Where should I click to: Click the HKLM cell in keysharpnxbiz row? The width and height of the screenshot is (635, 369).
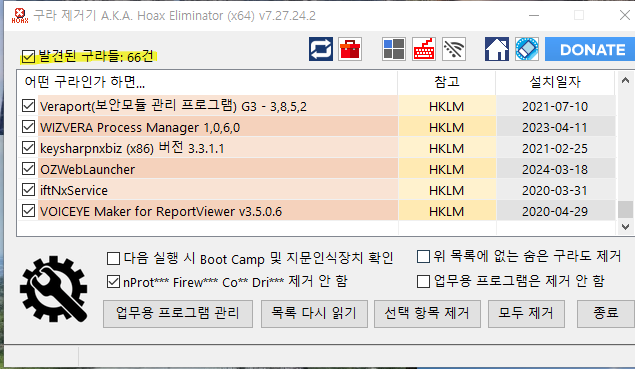pyautogui.click(x=447, y=148)
